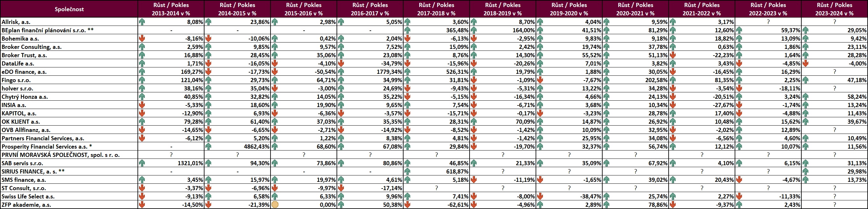
Task: Click the Společnost column header
Action: (x=69, y=9)
